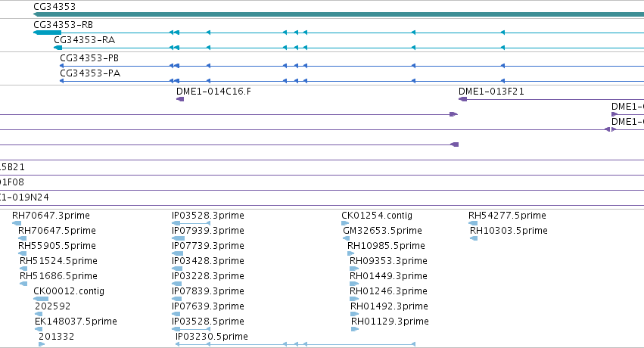Click the CG34353-RA transcript label

(85, 40)
